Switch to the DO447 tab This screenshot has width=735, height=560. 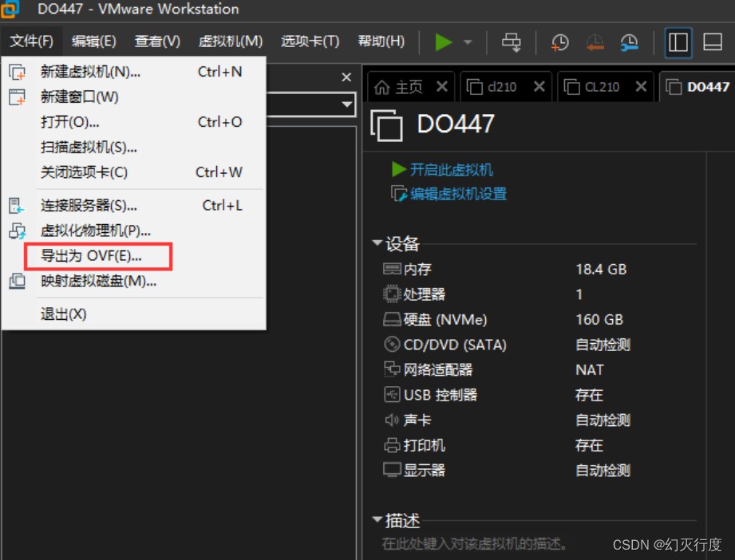pyautogui.click(x=698, y=87)
